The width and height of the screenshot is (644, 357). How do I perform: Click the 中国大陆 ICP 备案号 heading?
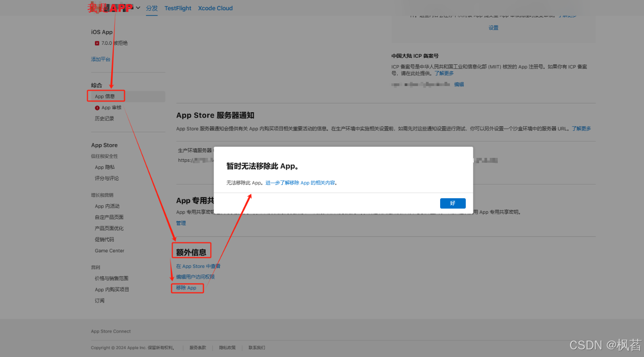(415, 56)
